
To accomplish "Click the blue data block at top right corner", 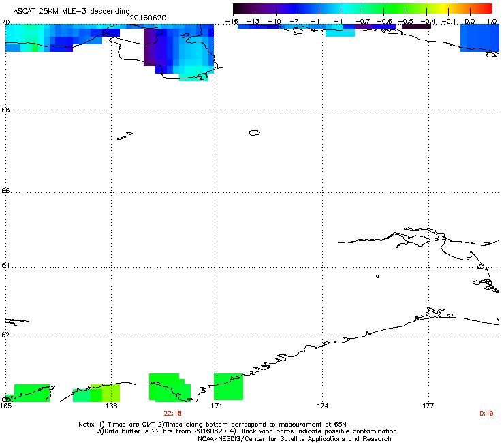I will point(479,37).
